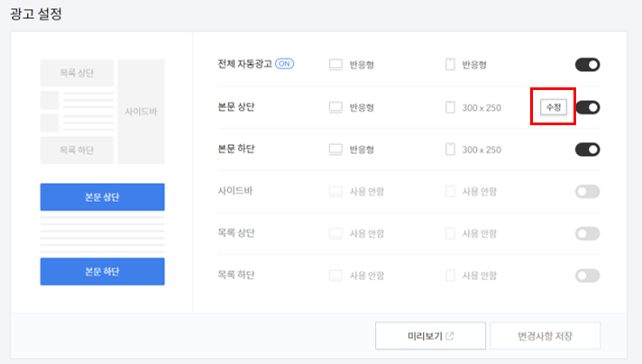Enable the 목록 하단 ad toggle
642x364 pixels.
[x=588, y=275]
